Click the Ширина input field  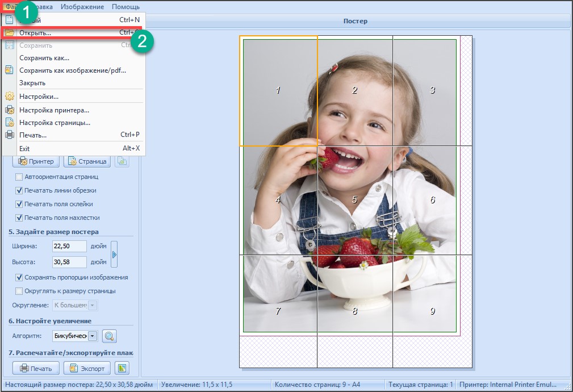click(69, 247)
